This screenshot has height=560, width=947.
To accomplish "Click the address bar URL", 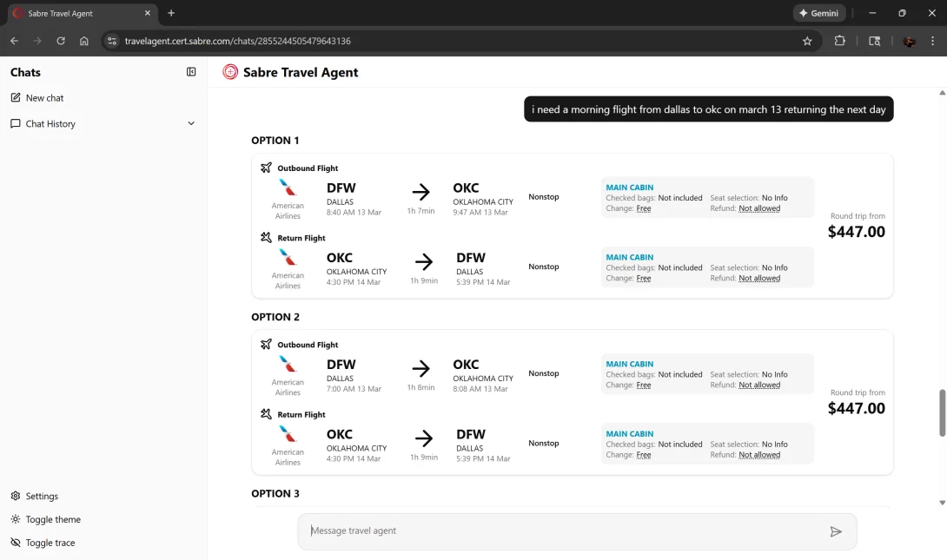I will pyautogui.click(x=237, y=41).
